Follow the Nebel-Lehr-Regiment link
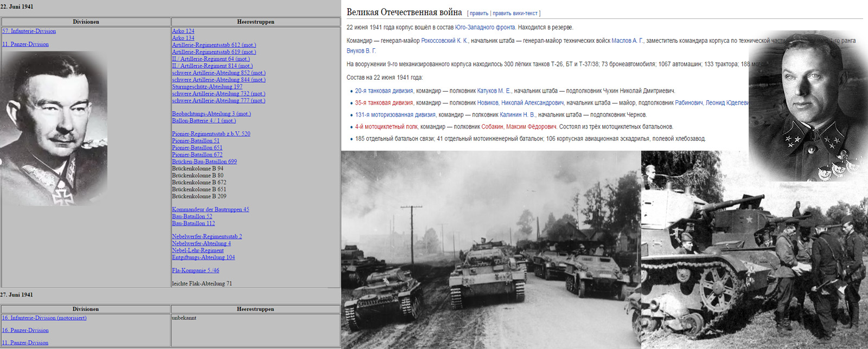 click(x=198, y=251)
